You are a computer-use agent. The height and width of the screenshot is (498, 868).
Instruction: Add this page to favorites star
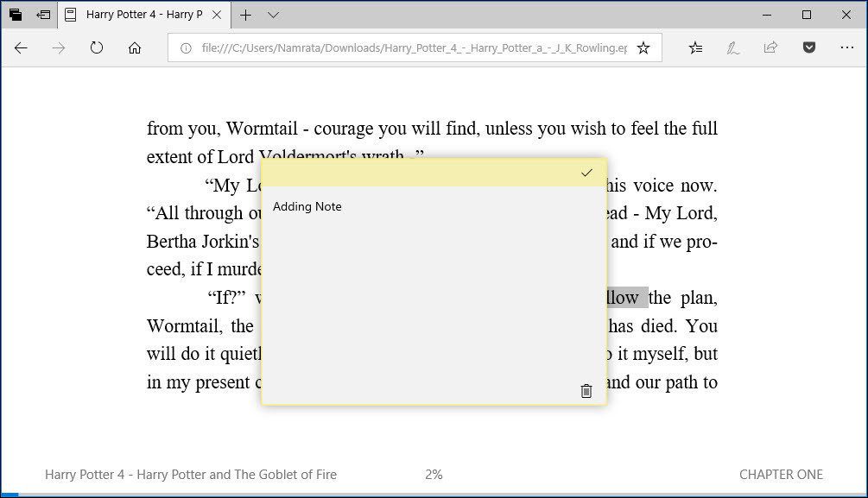pyautogui.click(x=643, y=48)
